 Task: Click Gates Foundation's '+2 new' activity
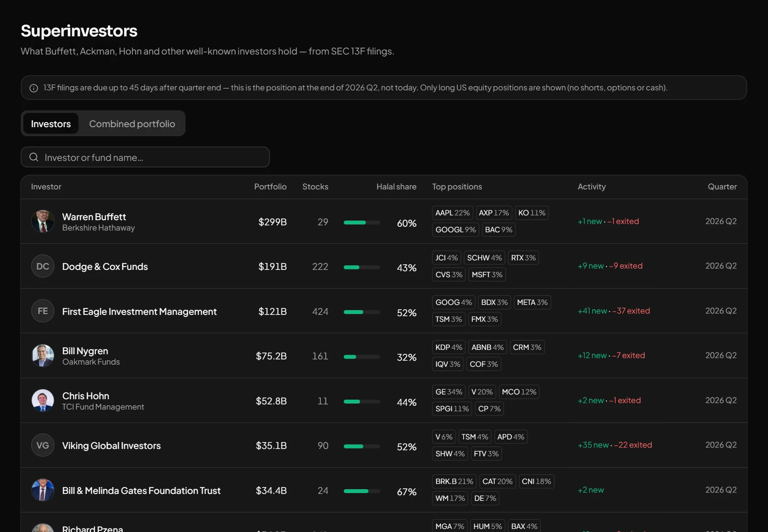[x=591, y=490]
